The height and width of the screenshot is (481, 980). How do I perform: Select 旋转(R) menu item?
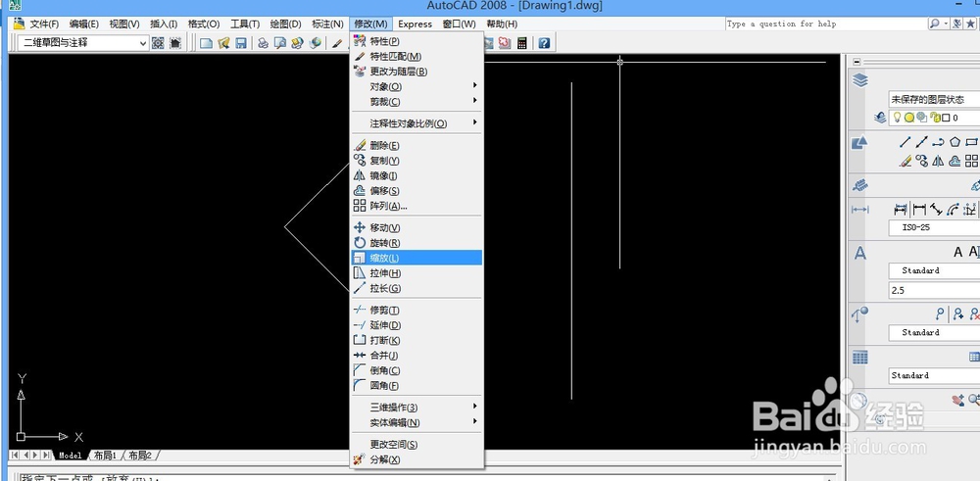pyautogui.click(x=416, y=242)
